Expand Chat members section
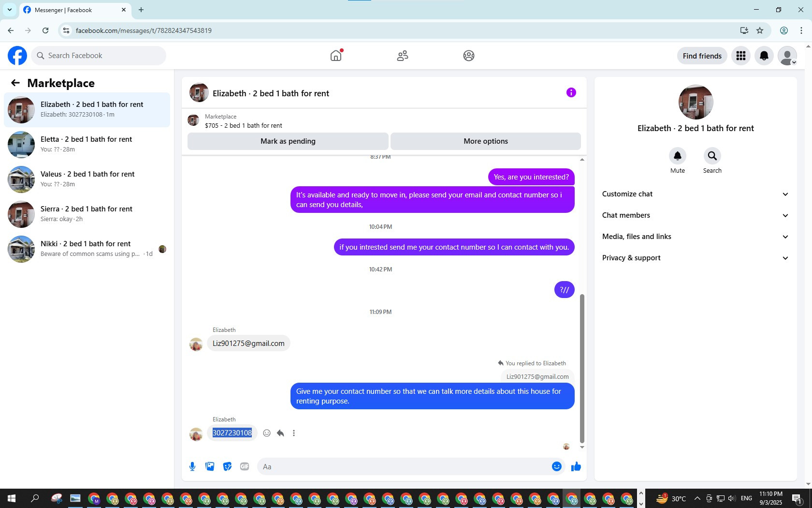This screenshot has width=812, height=508. tap(696, 215)
